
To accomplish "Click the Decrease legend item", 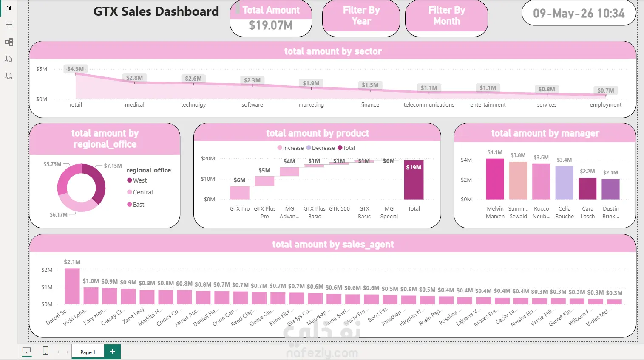I will click(321, 148).
